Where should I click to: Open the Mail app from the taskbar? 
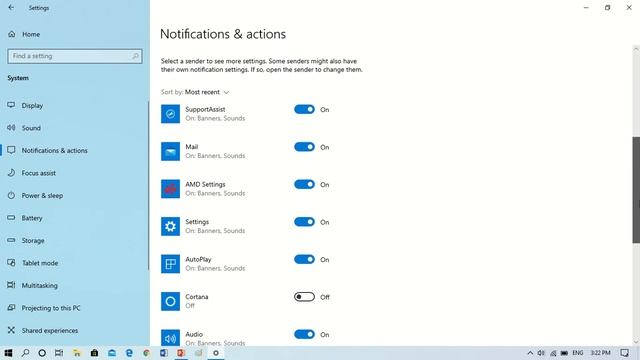(x=112, y=353)
